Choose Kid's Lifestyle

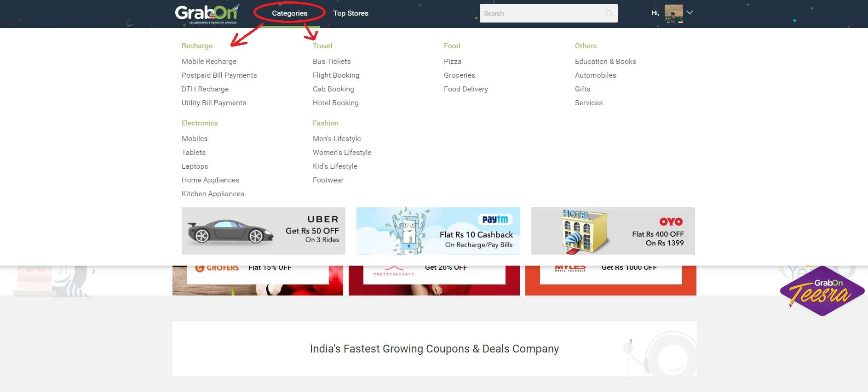(x=335, y=166)
